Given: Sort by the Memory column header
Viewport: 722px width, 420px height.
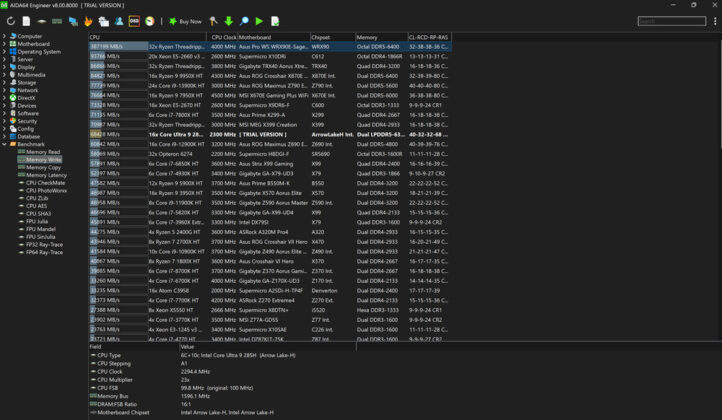Looking at the screenshot, I should pyautogui.click(x=382, y=37).
